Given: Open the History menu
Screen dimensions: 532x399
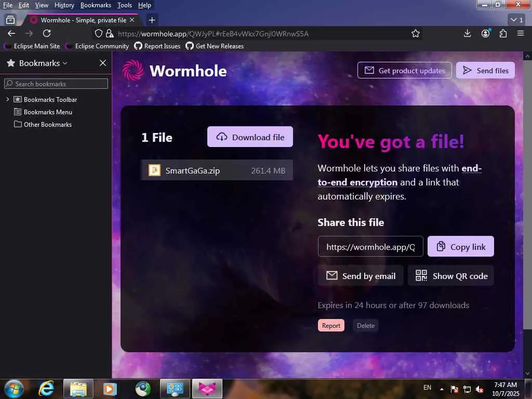Looking at the screenshot, I should [x=64, y=5].
